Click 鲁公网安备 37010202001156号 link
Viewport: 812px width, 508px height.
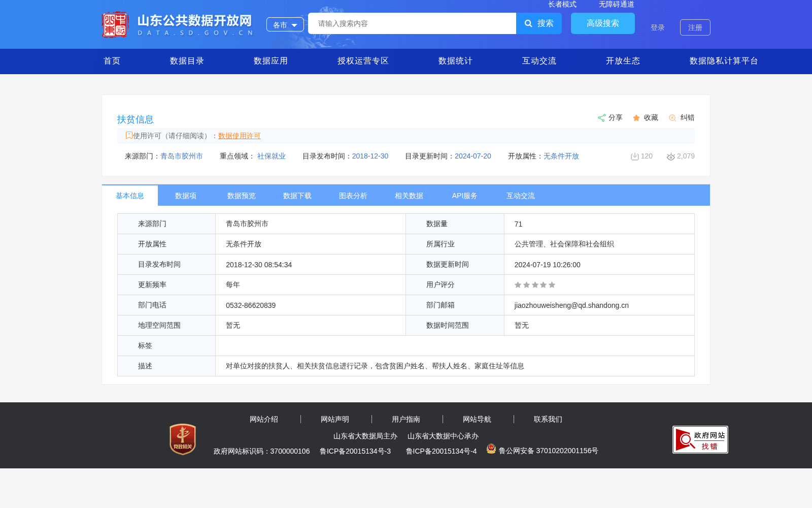[x=549, y=451]
